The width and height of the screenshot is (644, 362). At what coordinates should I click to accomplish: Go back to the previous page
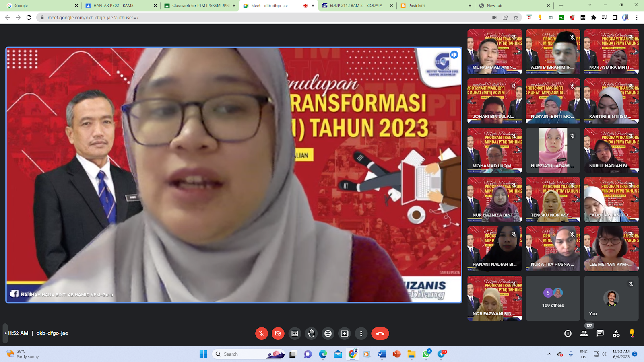7,17
